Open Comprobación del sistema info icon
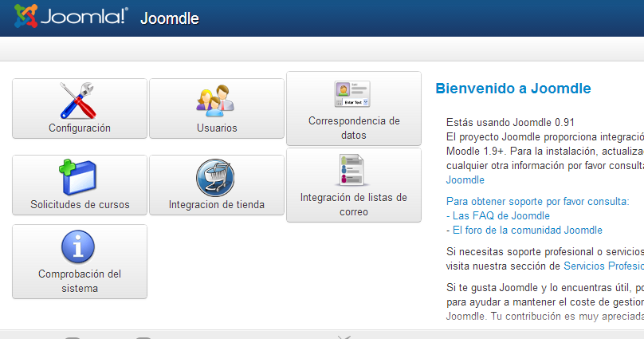This screenshot has height=339, width=644. [79, 246]
